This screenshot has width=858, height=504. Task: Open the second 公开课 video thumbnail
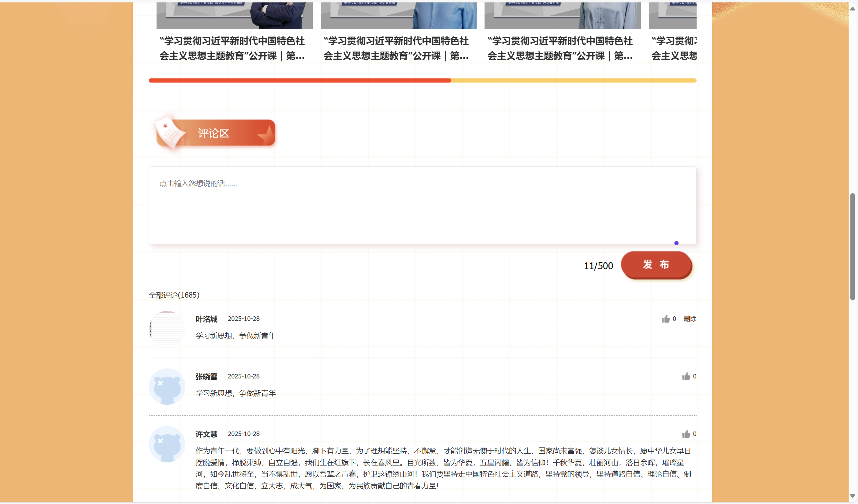(x=398, y=16)
